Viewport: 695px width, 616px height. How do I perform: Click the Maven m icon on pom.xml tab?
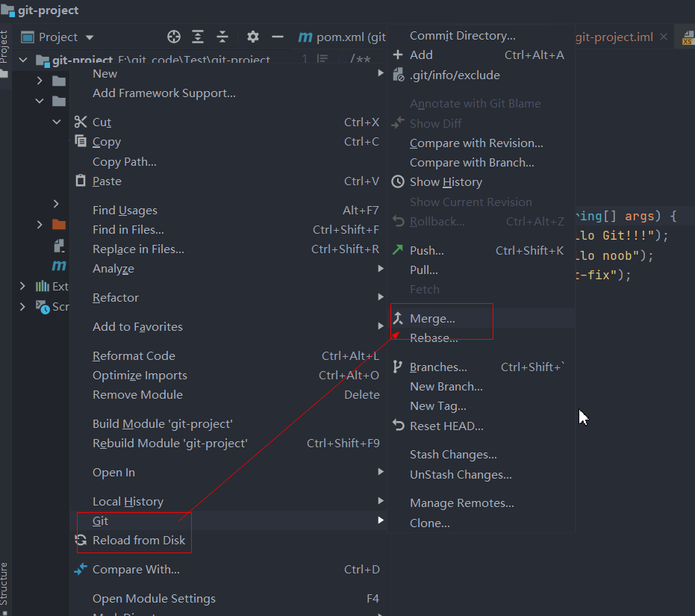click(x=305, y=37)
